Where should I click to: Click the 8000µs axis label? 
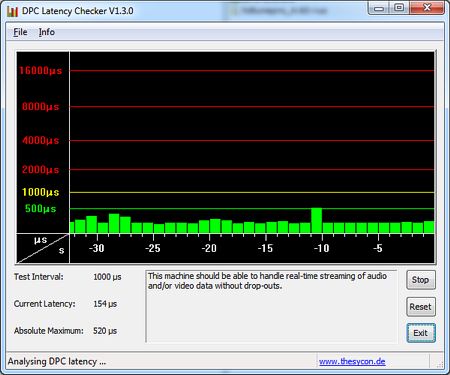tap(40, 107)
